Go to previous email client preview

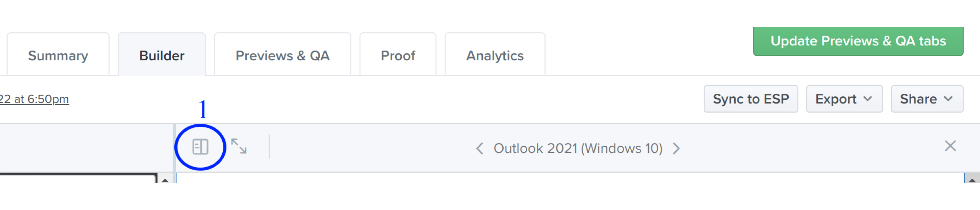pos(480,149)
